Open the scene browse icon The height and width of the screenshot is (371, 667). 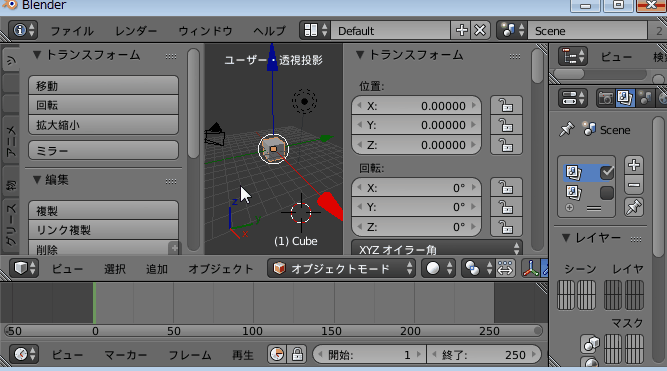(x=512, y=30)
